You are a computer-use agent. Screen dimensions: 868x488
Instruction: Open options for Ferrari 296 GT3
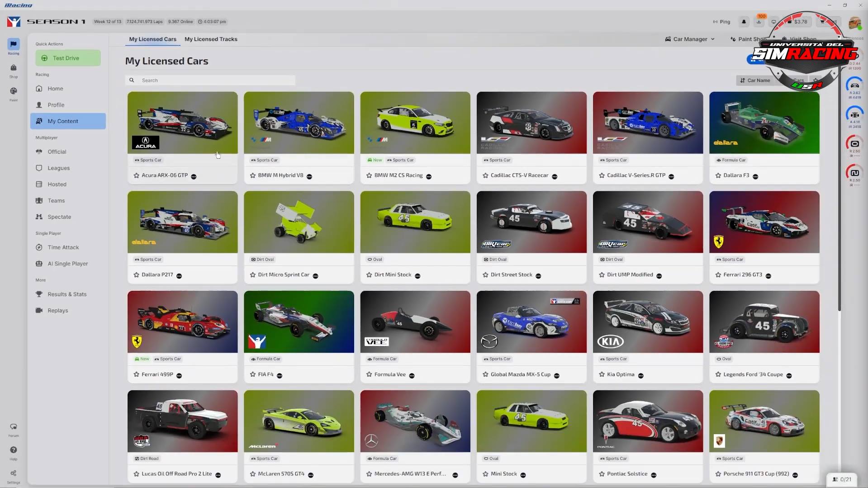768,276
